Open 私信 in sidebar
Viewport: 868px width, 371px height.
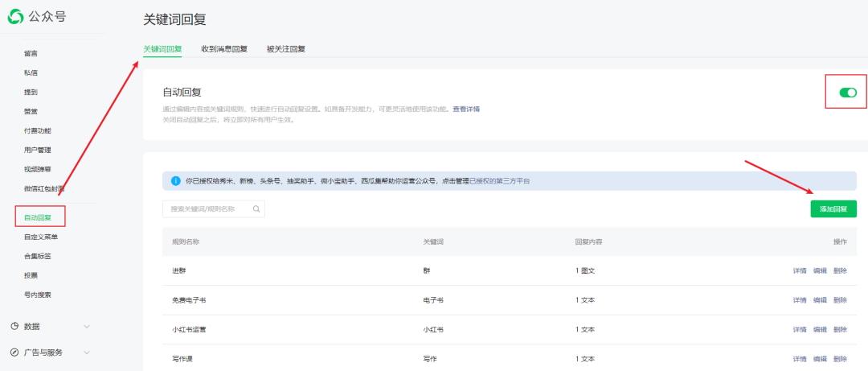point(31,72)
